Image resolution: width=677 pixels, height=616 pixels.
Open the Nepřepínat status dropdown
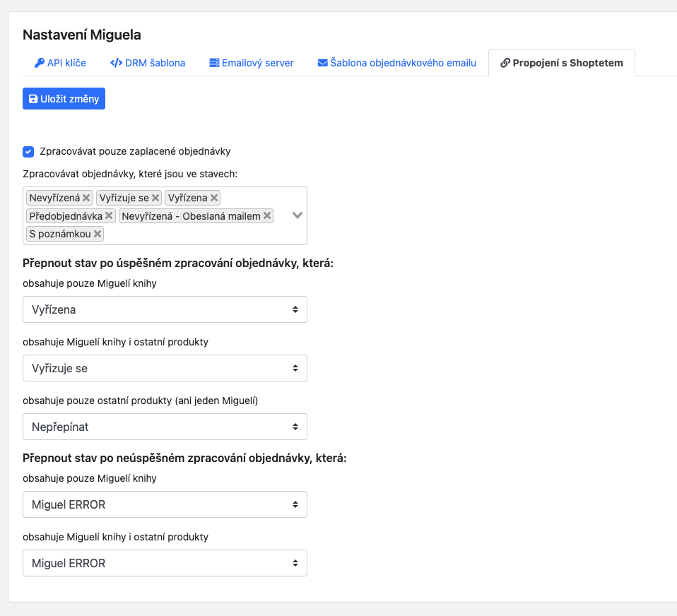click(165, 427)
